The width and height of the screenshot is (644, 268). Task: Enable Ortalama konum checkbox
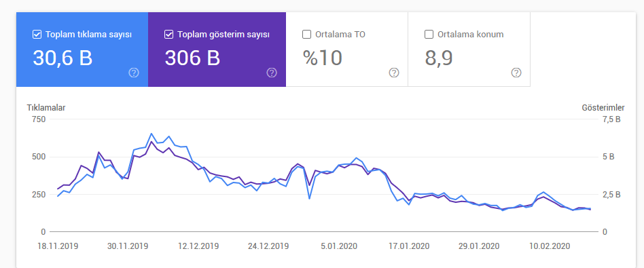(x=429, y=35)
